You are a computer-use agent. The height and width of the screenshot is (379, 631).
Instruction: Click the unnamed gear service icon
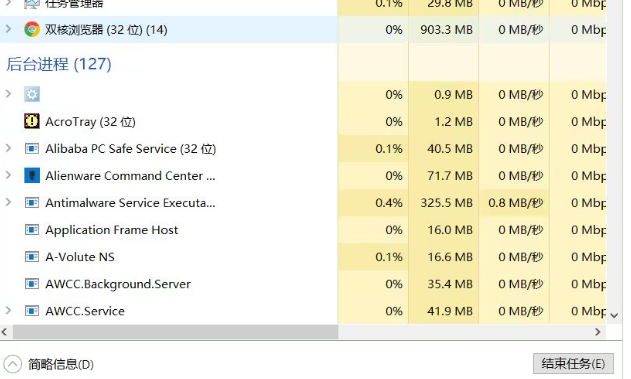32,94
